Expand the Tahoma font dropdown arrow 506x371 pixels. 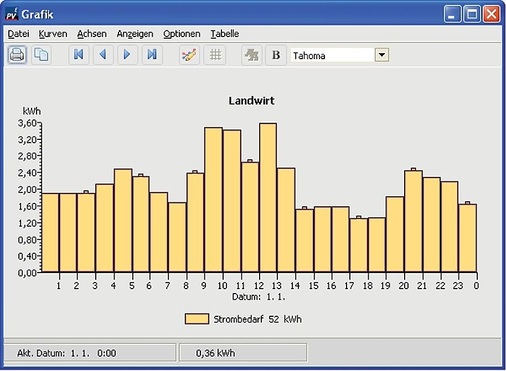[x=382, y=55]
